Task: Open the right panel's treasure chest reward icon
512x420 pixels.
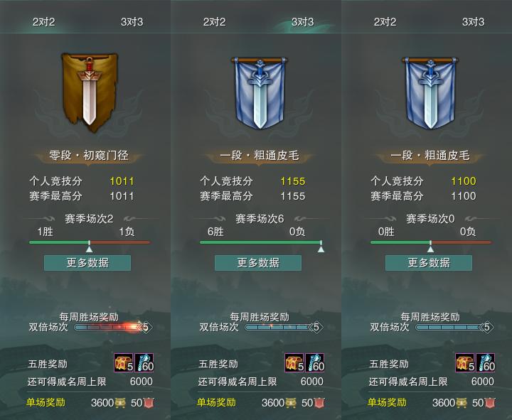Action: click(465, 362)
